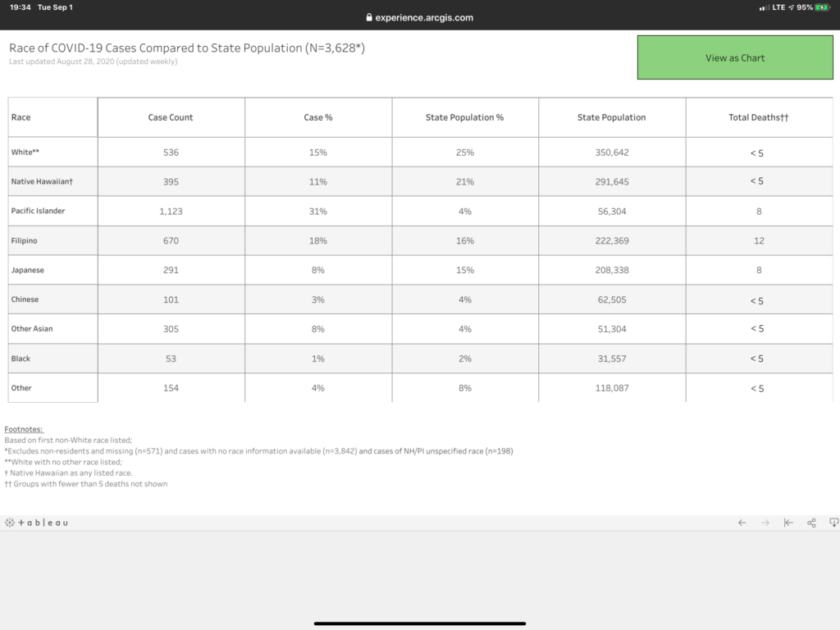Click the 21% state population percent cell
The height and width of the screenshot is (630, 840).
click(465, 182)
